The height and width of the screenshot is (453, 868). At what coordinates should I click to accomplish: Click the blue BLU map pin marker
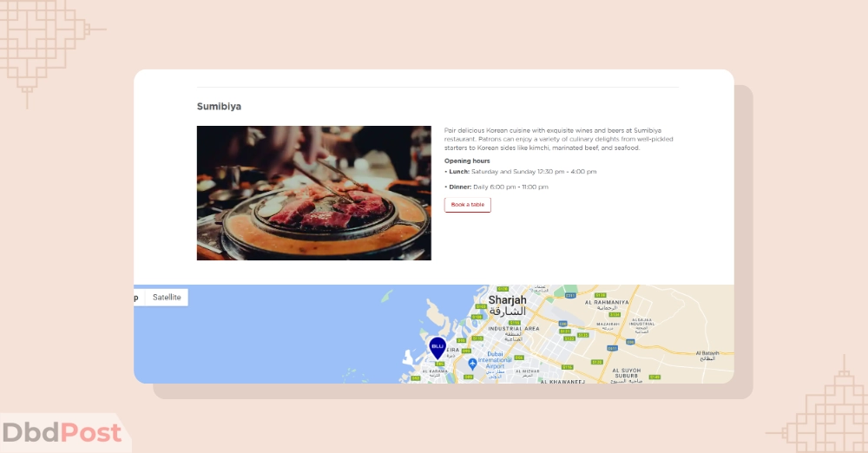(437, 348)
